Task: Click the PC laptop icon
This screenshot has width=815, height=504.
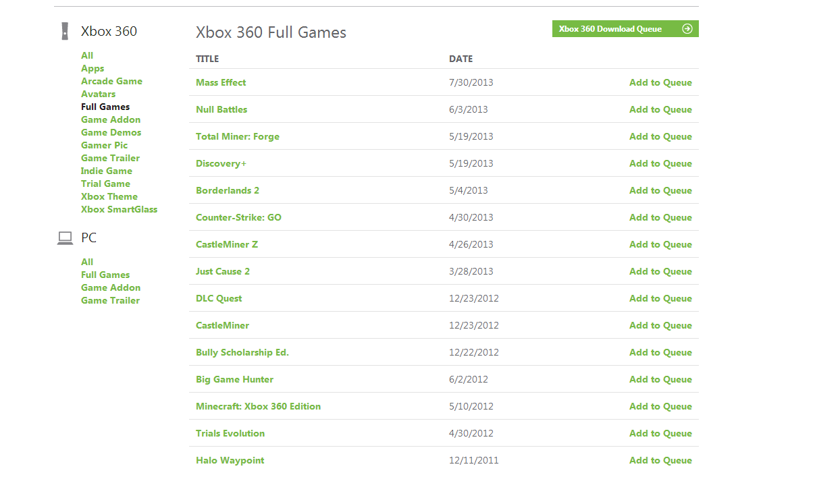Action: click(65, 237)
